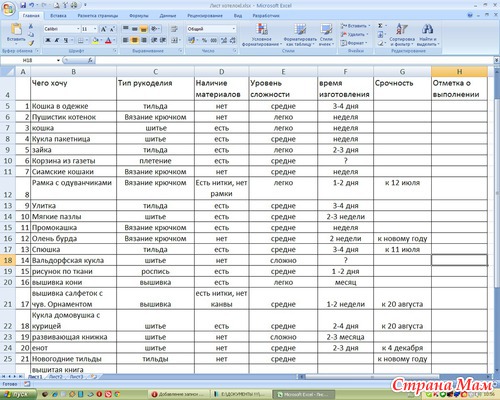Image resolution: width=500 pixels, height=400 pixels.
Task: Open the Разметка страницы tab
Action: 98,16
